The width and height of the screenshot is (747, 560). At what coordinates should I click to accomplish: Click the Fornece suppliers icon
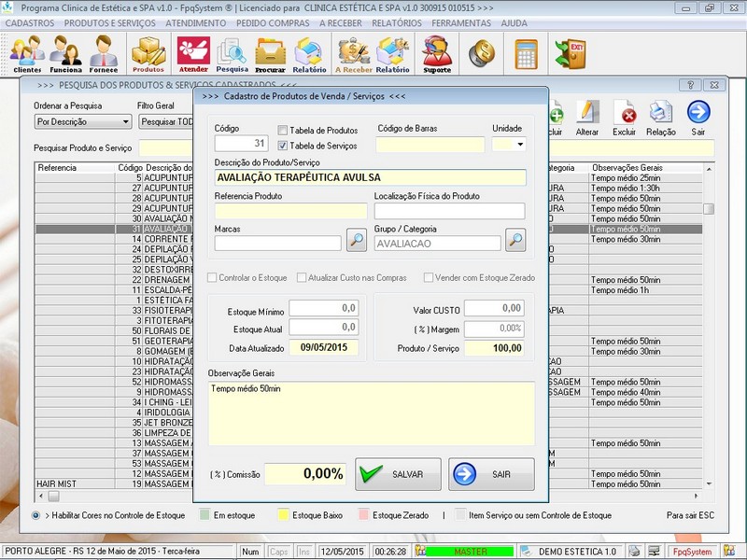104,54
